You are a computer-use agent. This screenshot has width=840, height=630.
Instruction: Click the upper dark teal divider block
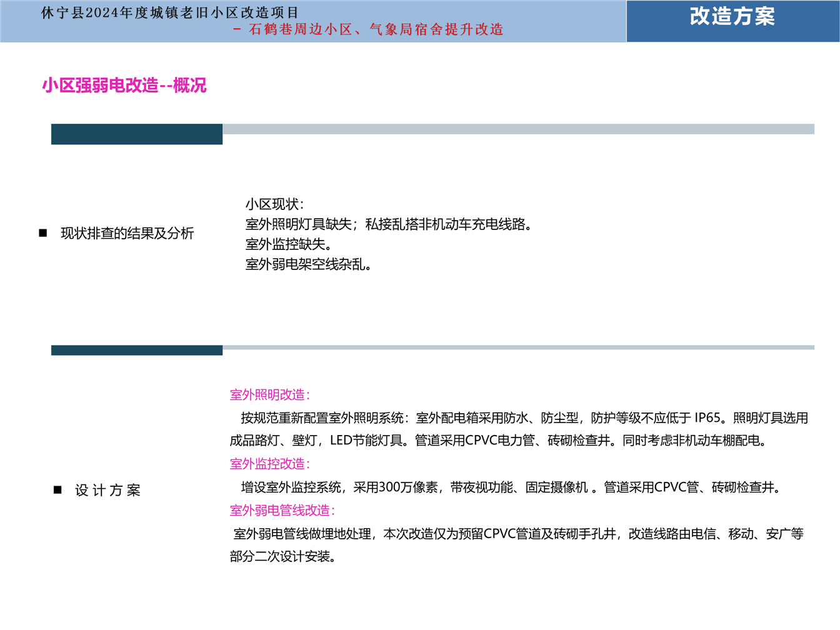pyautogui.click(x=137, y=134)
